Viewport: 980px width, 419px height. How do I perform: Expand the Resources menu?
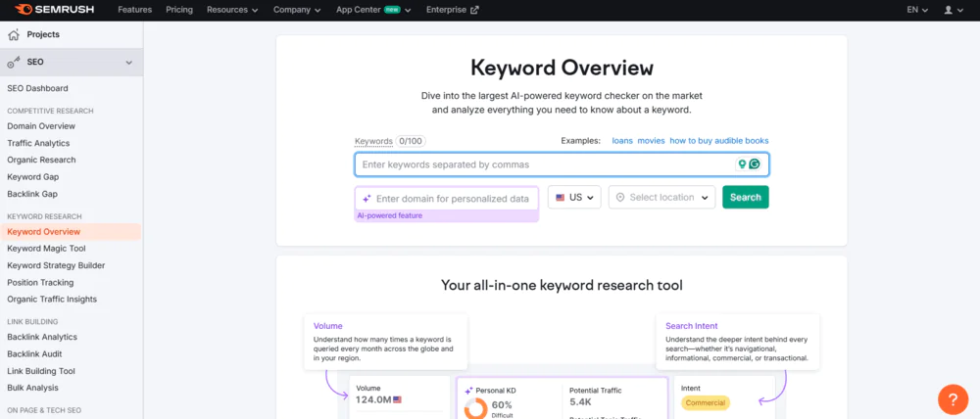click(232, 10)
